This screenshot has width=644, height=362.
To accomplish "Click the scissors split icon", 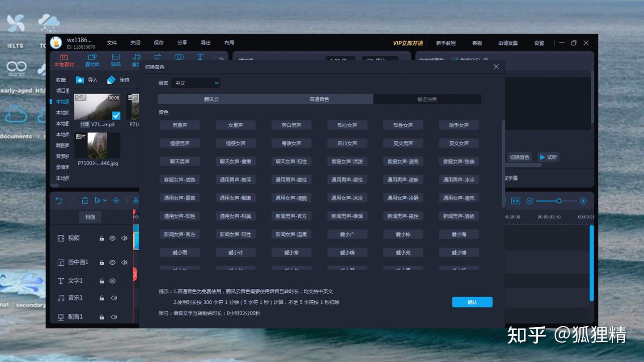I will point(136,201).
